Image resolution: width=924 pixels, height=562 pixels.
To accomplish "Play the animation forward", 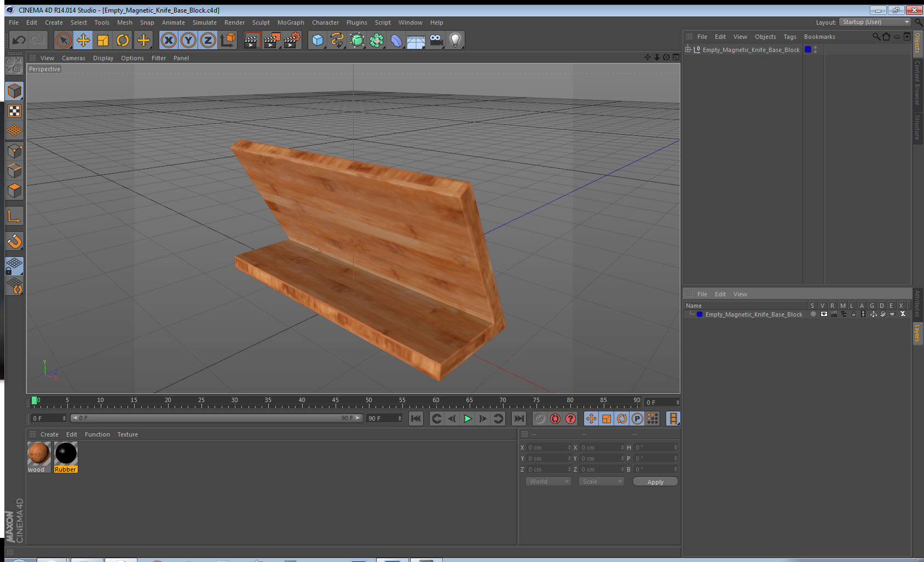I will click(x=467, y=418).
